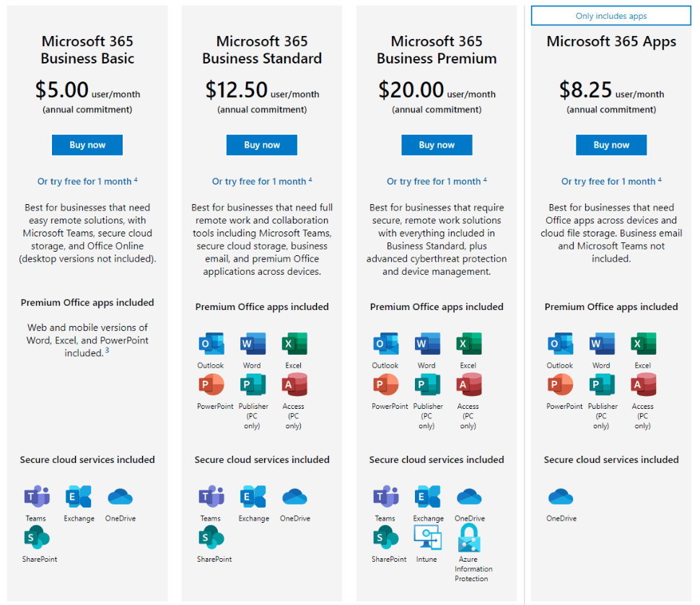Click the Azure Information Protection icon
The width and height of the screenshot is (700, 605).
[x=469, y=538]
